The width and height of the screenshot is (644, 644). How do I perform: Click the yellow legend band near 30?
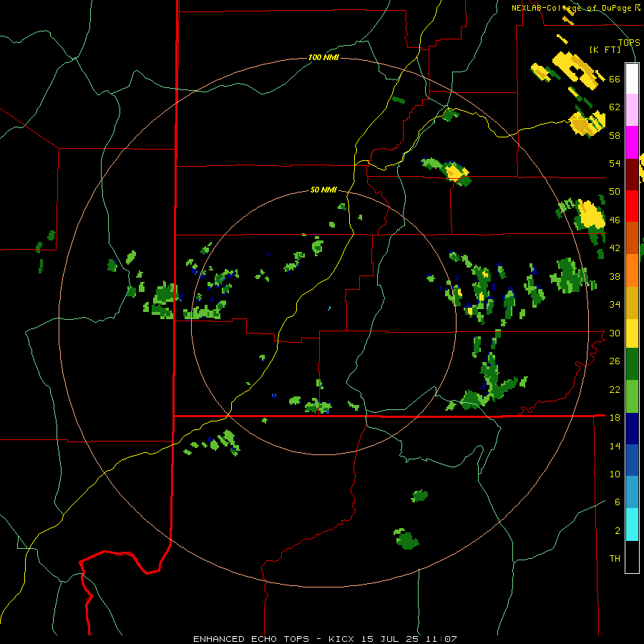click(632, 333)
